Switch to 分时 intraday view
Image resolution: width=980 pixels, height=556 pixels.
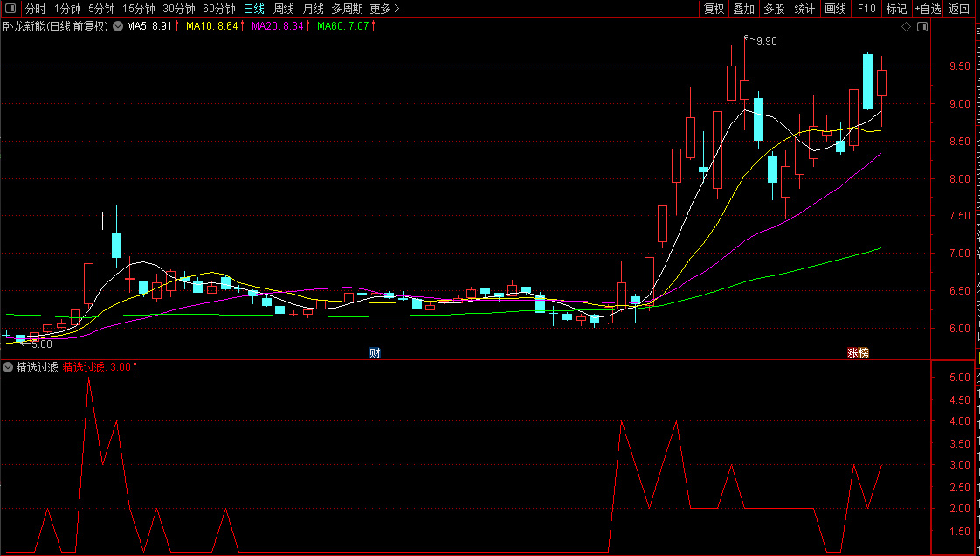coord(36,9)
